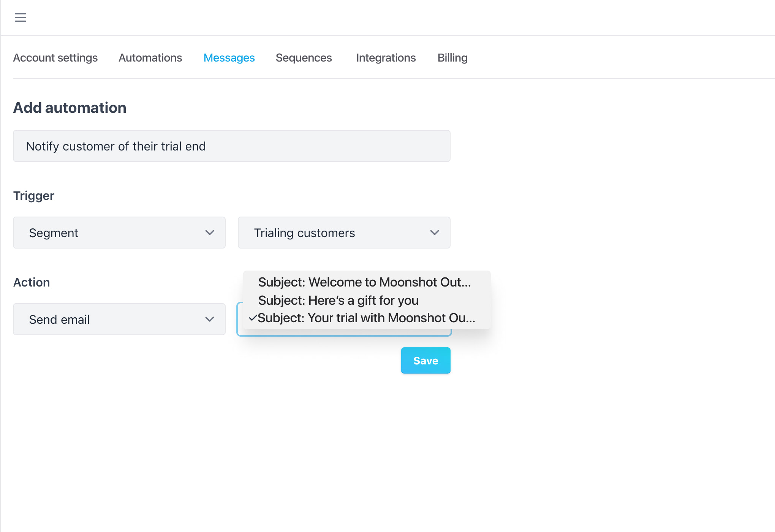Go to Account settings tab
Image resolution: width=775 pixels, height=532 pixels.
55,58
